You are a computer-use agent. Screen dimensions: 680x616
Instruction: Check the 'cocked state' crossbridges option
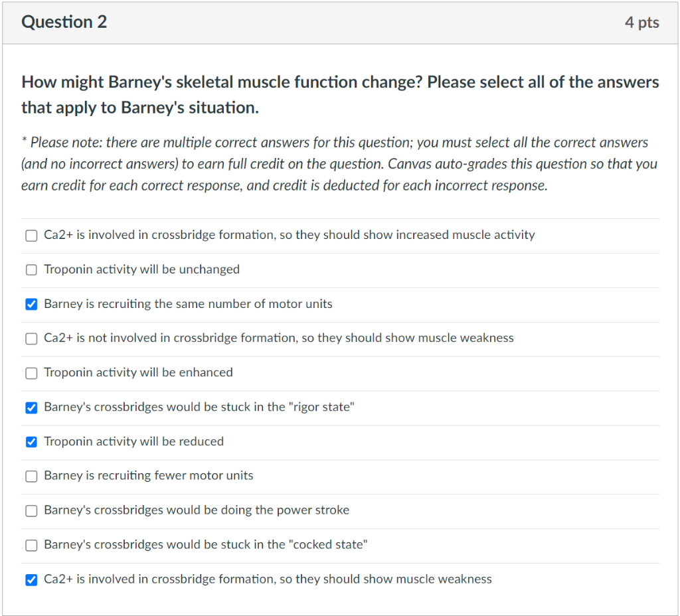[x=31, y=545]
